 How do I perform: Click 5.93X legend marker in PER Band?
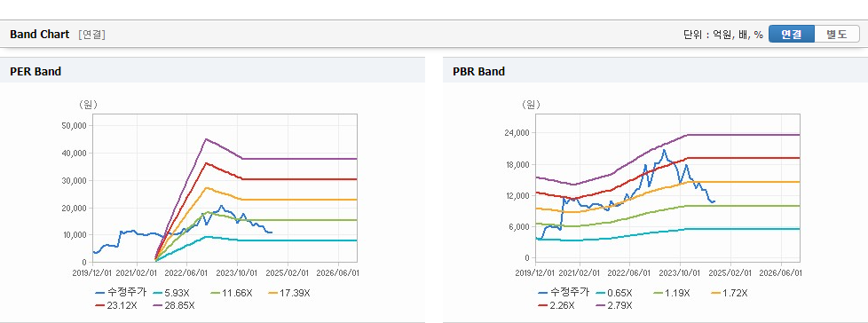[171, 293]
